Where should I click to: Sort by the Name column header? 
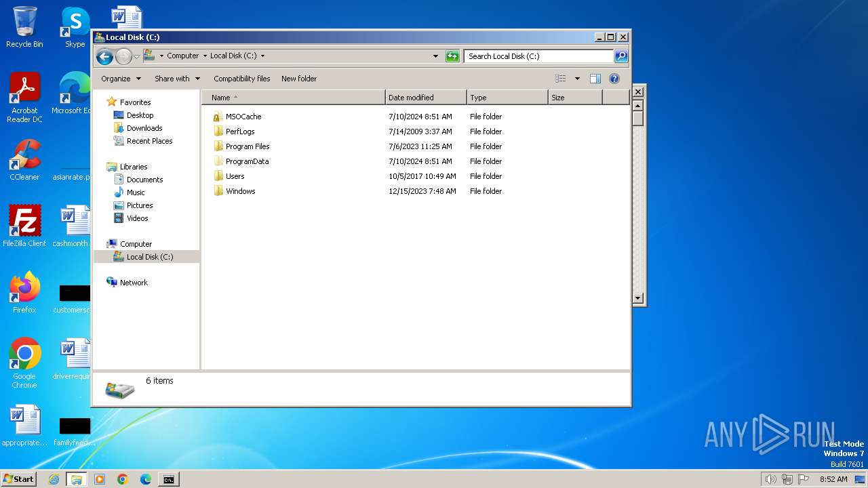pyautogui.click(x=294, y=98)
